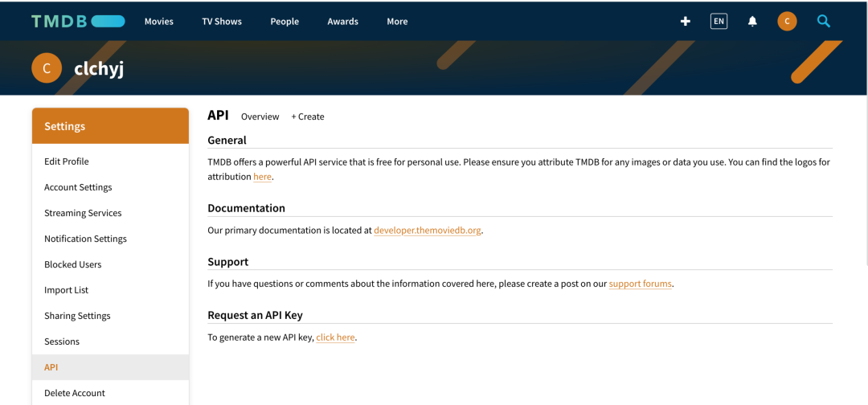Viewport: 868px width, 405px height.
Task: Click the large clchyj profile avatar
Action: pos(47,68)
